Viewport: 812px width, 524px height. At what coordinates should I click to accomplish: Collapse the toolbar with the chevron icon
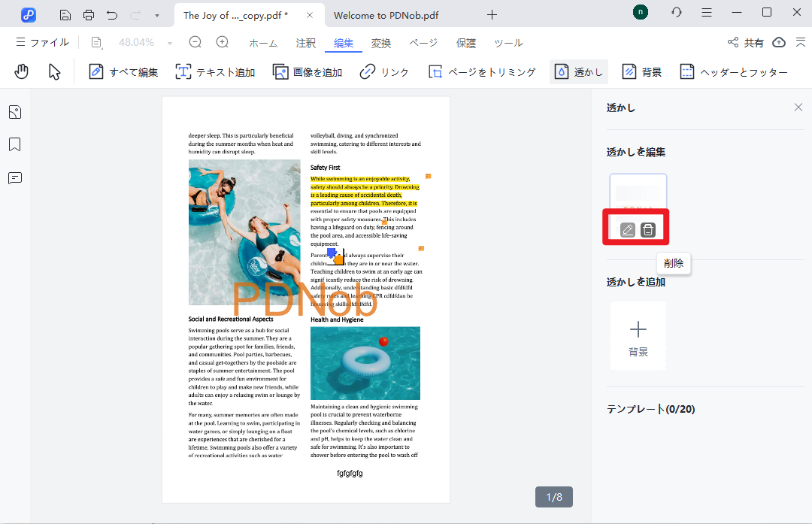tap(801, 43)
